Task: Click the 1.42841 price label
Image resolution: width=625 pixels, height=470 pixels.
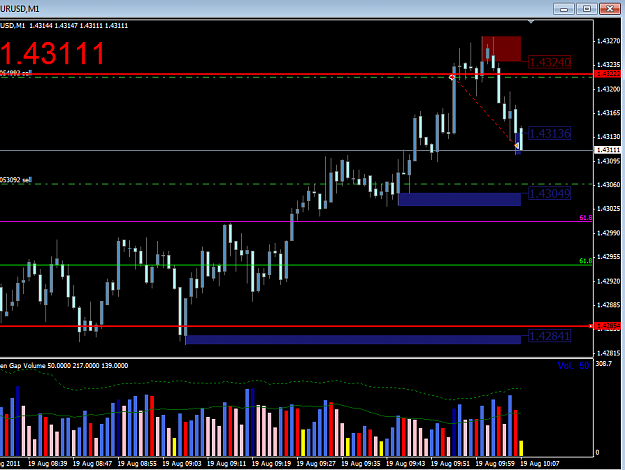Action: pyautogui.click(x=550, y=336)
